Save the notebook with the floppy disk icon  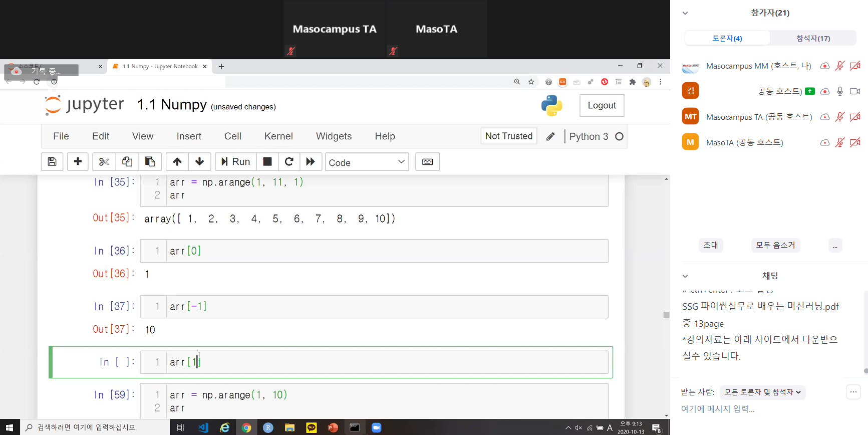52,161
